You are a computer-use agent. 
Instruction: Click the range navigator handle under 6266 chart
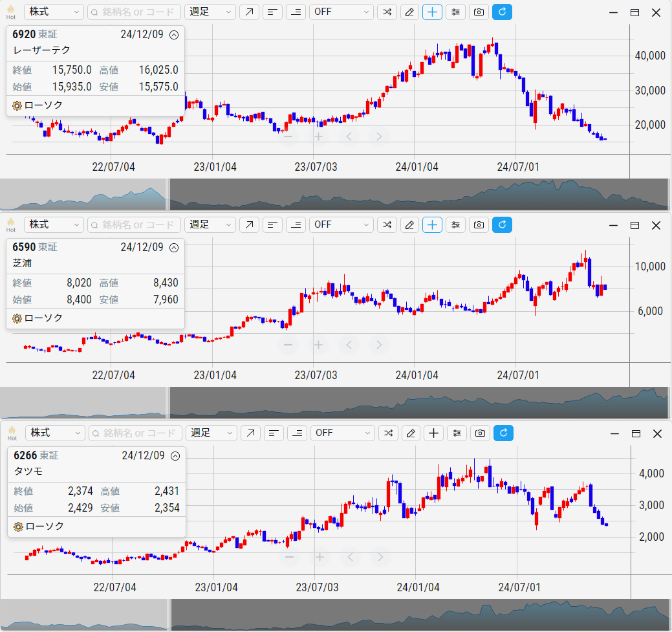[x=169, y=615]
